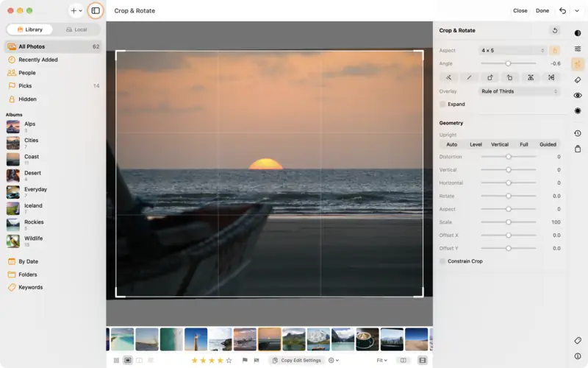Open Keywords in the sidebar
This screenshot has width=588, height=368.
tap(53, 287)
